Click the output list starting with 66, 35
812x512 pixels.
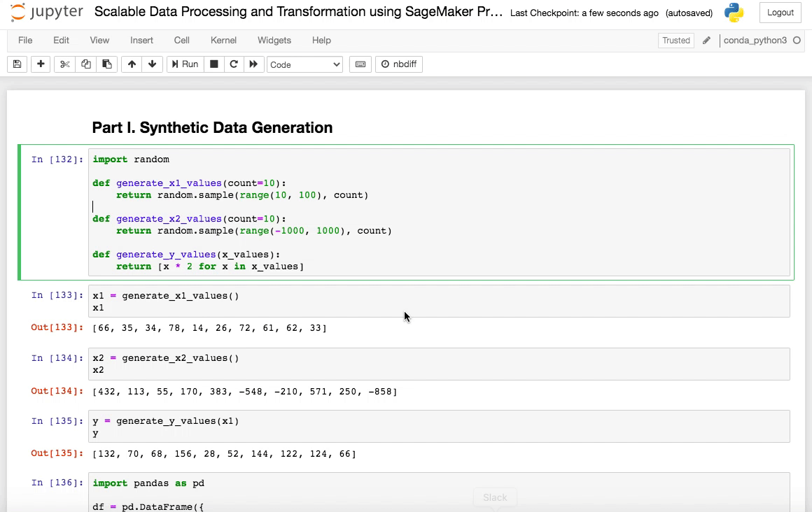tap(210, 328)
